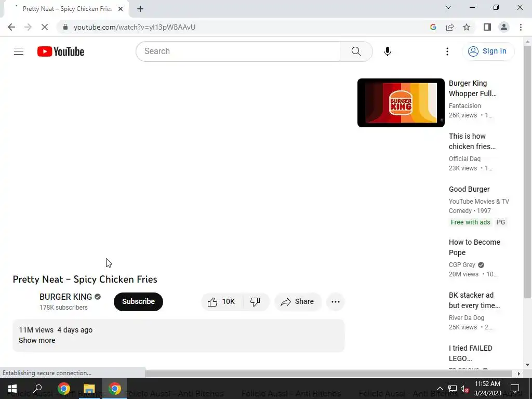Click the 'Free with ads' badge
Screen dimensions: 532x399
click(470, 222)
